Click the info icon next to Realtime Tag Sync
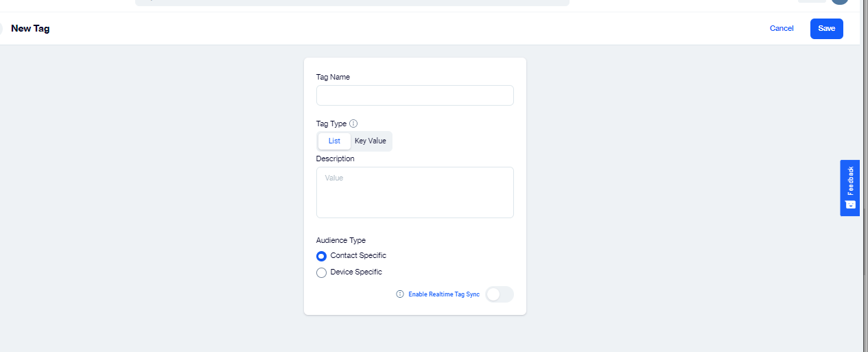The width and height of the screenshot is (868, 352). pyautogui.click(x=400, y=294)
